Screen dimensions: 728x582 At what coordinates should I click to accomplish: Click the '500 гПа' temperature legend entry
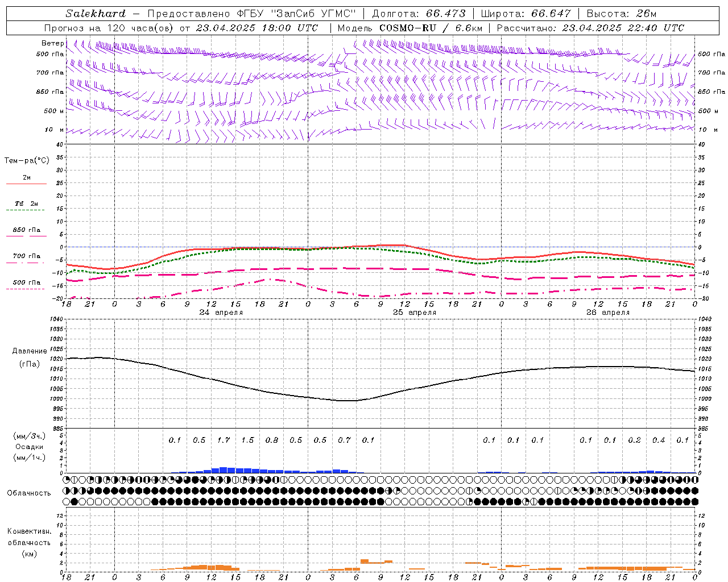coord(27,282)
